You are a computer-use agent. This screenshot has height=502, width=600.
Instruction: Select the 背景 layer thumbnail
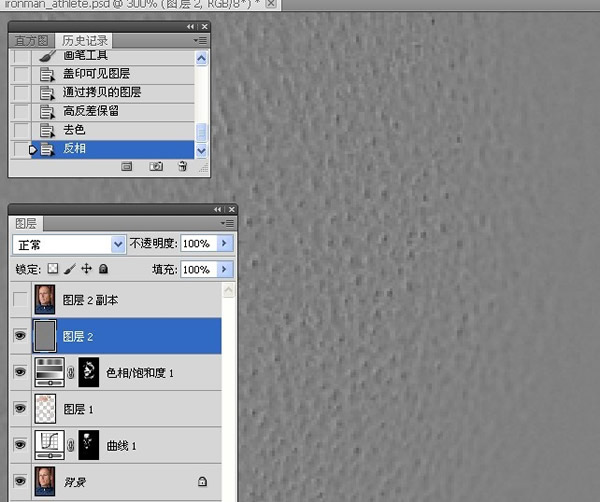coord(45,481)
